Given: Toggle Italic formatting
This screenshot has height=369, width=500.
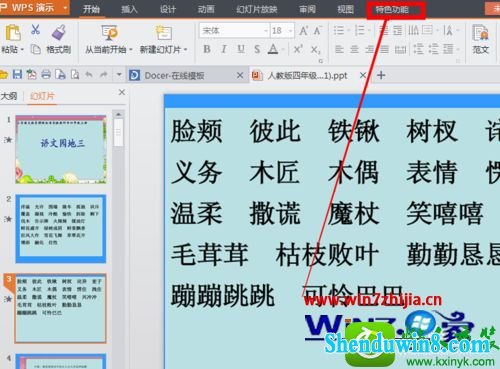Looking at the screenshot, I should pyautogui.click(x=224, y=49).
